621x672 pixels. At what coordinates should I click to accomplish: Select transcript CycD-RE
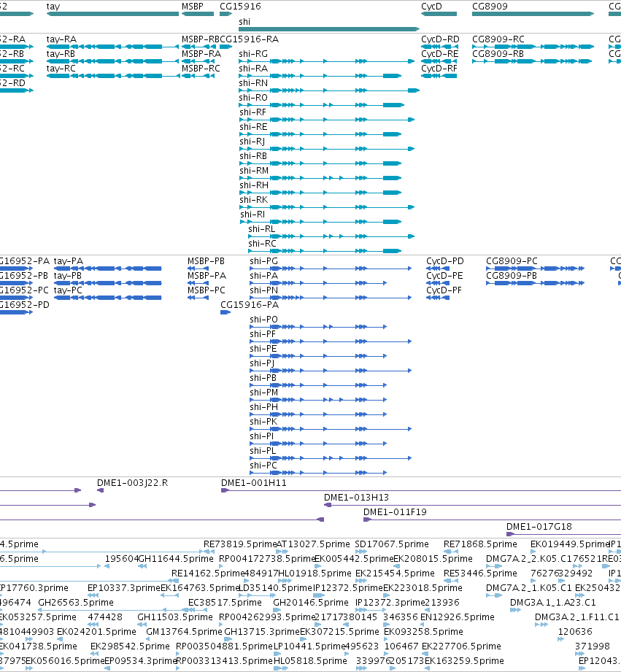click(x=440, y=54)
